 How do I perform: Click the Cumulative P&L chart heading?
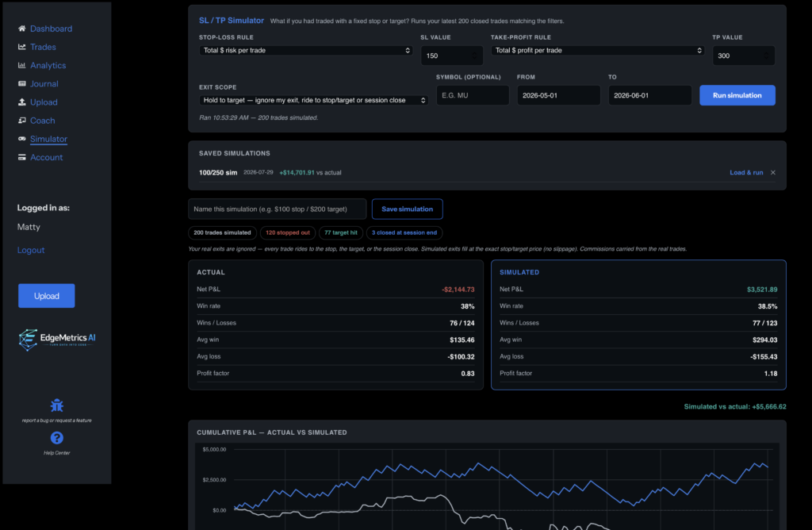(272, 432)
